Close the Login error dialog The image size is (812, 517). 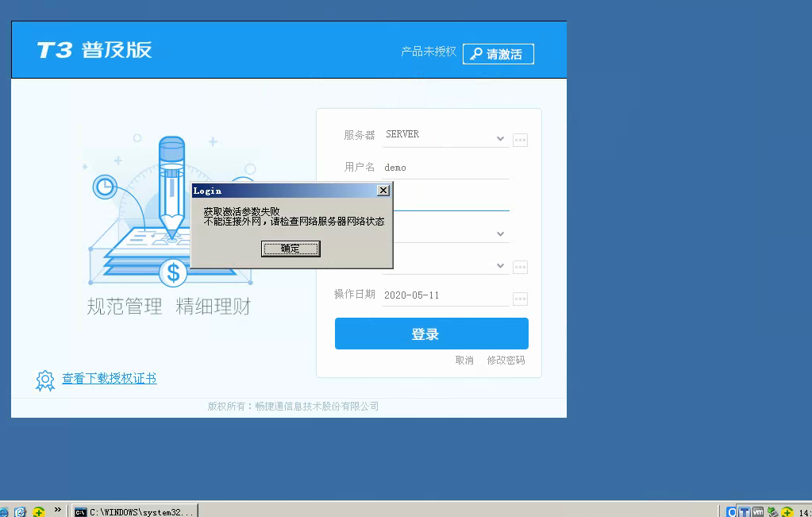click(x=383, y=190)
